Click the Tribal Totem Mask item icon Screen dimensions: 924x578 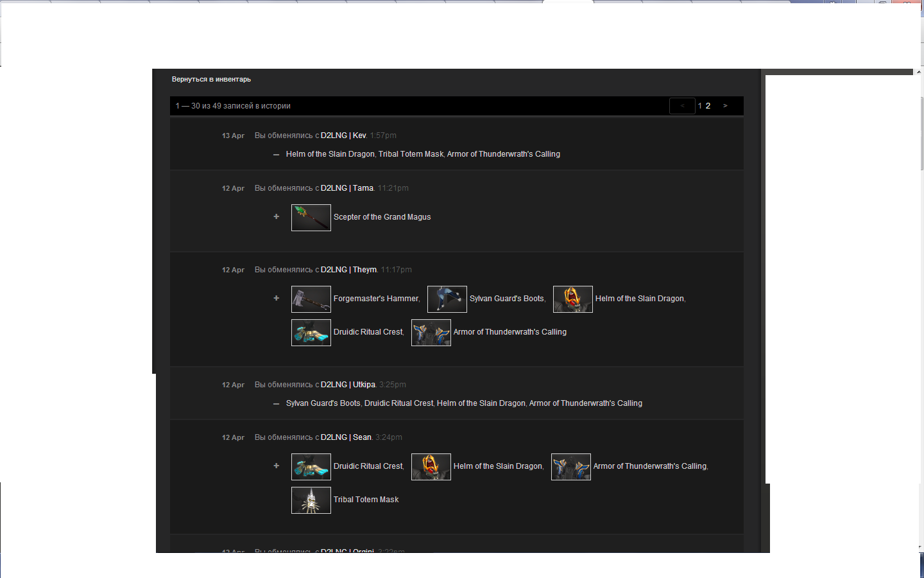pyautogui.click(x=311, y=500)
